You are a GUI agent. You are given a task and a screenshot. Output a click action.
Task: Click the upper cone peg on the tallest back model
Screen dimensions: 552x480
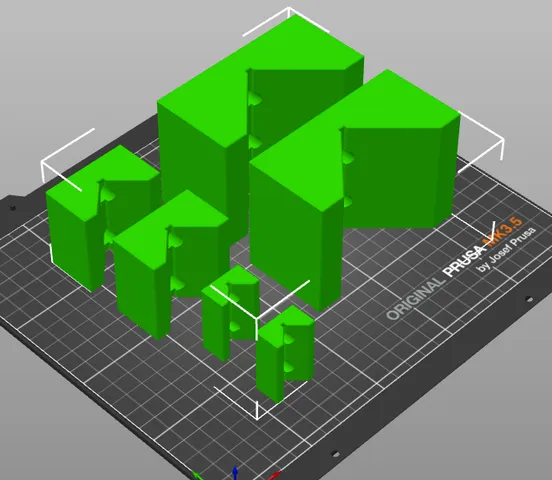tap(255, 99)
